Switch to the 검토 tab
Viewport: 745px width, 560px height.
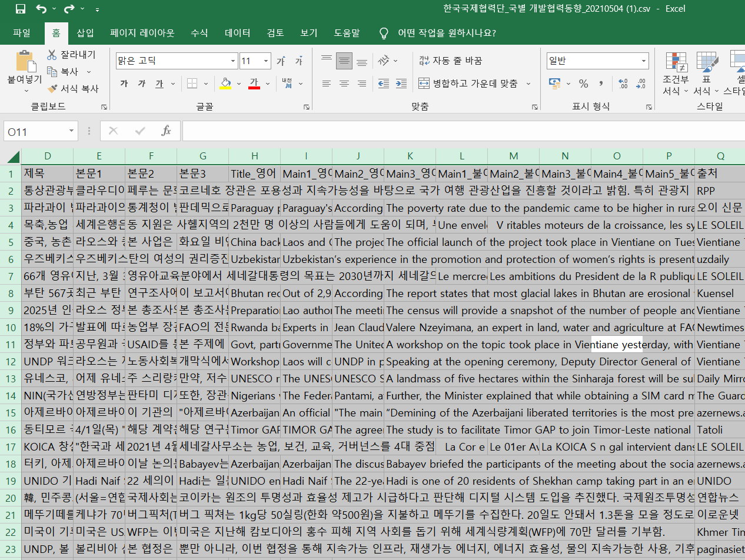pos(275,33)
